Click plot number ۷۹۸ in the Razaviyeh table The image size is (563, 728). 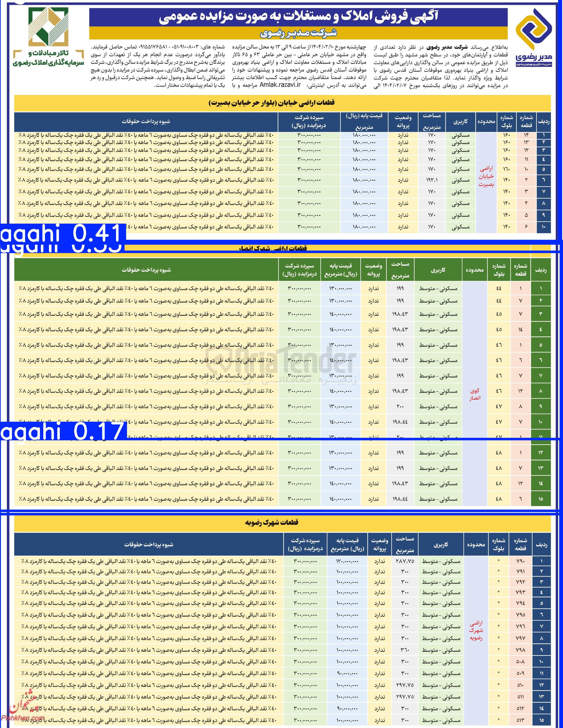tap(520, 650)
